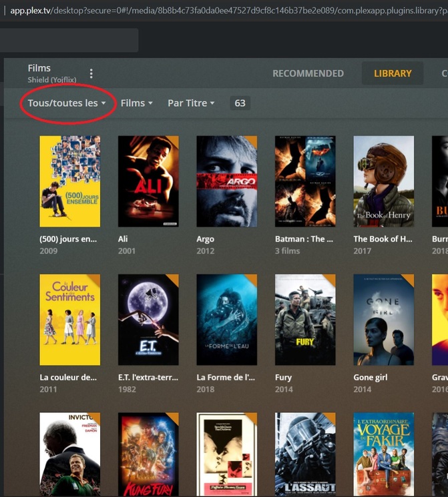Click the '(500) jours en...' title link
448x497 pixels.
point(68,239)
